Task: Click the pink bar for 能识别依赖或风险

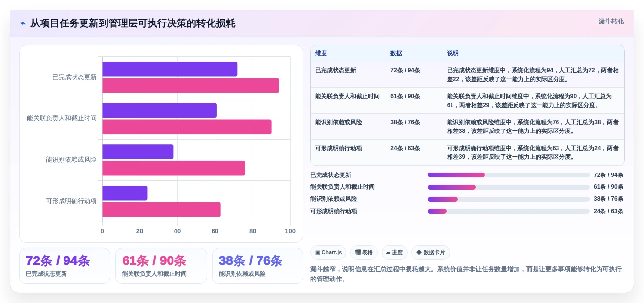Action: pos(173,168)
